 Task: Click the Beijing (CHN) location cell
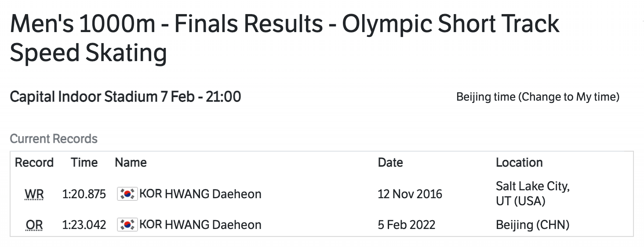pyautogui.click(x=532, y=225)
